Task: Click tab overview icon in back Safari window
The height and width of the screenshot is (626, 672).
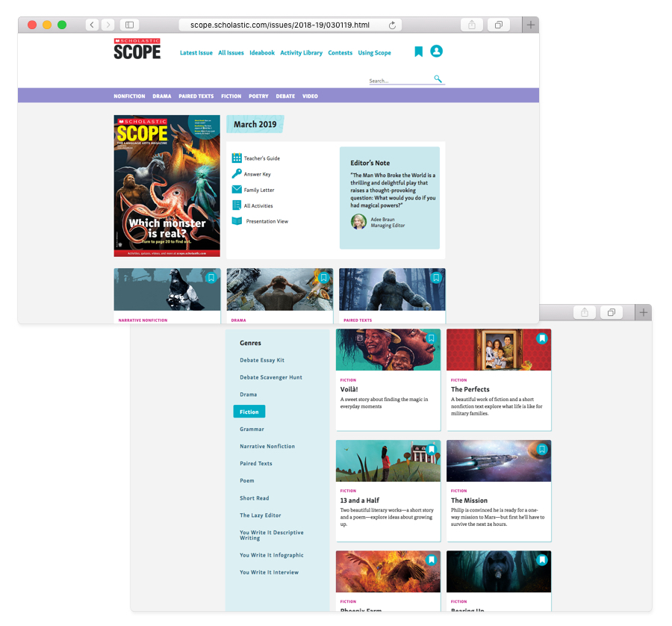Action: coord(612,312)
